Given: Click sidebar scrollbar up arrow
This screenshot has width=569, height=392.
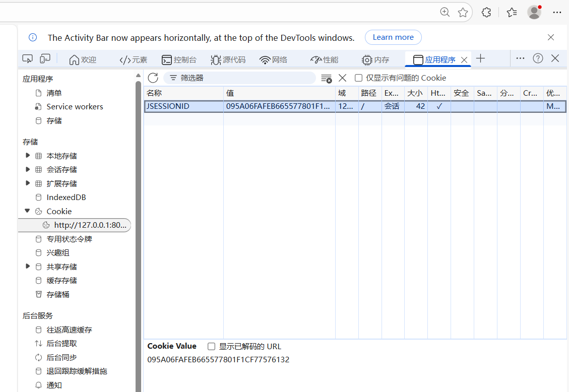Looking at the screenshot, I should [x=138, y=76].
